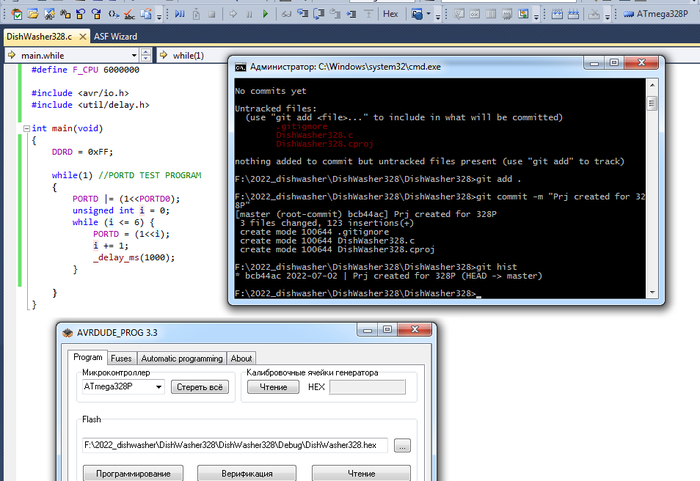Go to the About tab

click(241, 358)
